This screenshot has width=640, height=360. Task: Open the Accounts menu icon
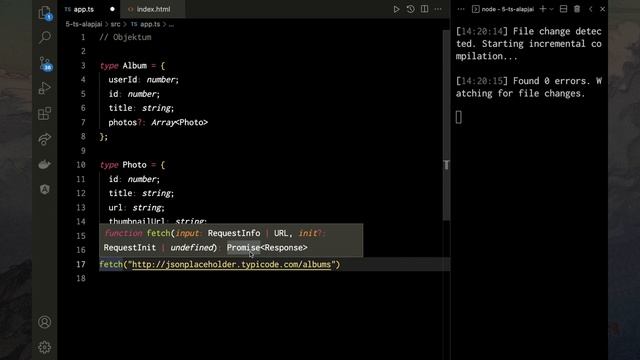44,322
